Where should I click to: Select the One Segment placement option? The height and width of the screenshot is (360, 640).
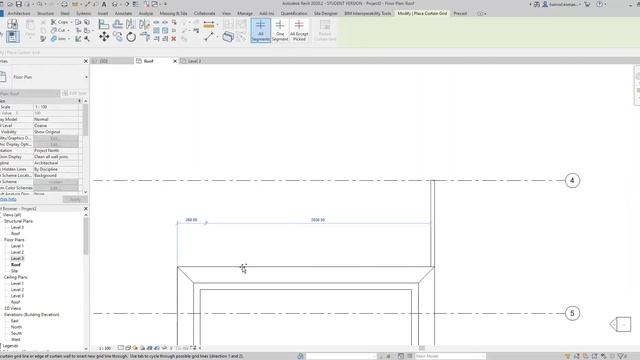(x=280, y=30)
